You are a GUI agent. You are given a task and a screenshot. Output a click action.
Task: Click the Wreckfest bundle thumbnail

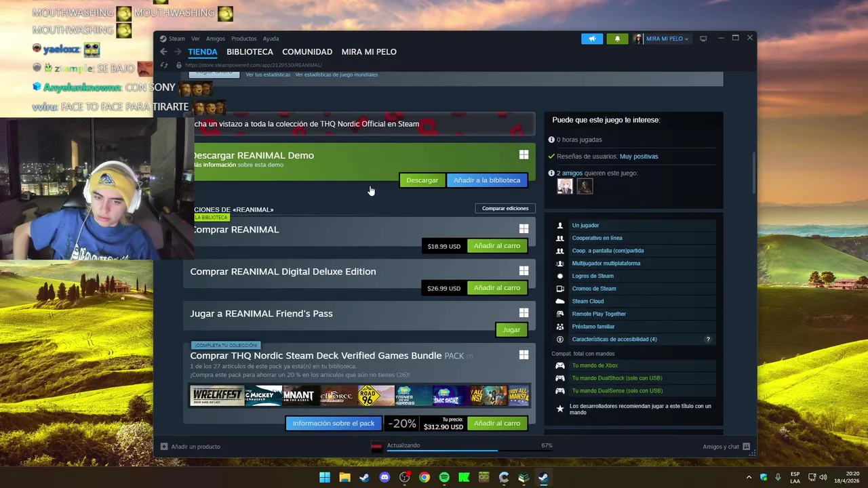pos(217,396)
